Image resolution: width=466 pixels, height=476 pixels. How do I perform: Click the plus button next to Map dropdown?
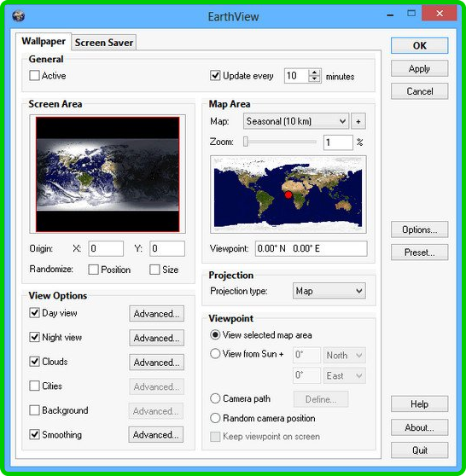coord(358,121)
